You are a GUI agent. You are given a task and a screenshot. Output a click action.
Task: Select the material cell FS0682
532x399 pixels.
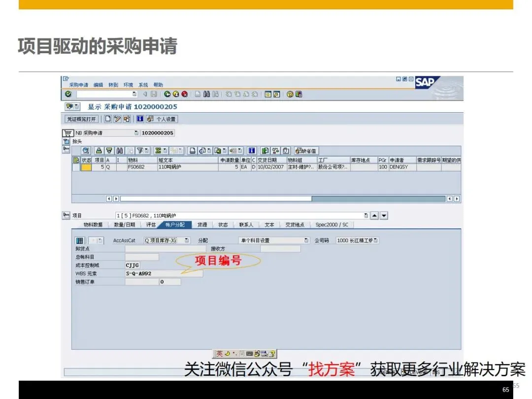coord(142,167)
